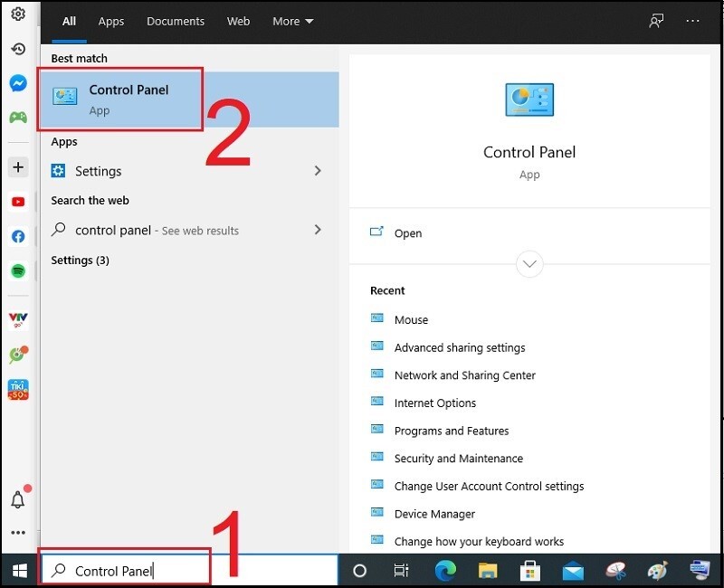Click the plus icon in sidebar
The image size is (724, 588).
(18, 166)
